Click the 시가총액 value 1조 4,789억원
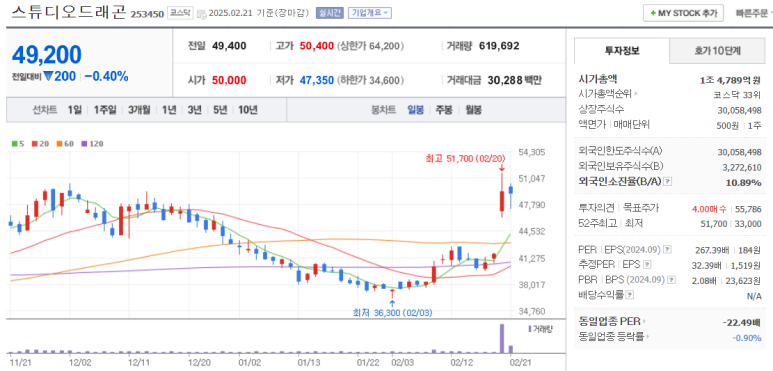 point(730,79)
